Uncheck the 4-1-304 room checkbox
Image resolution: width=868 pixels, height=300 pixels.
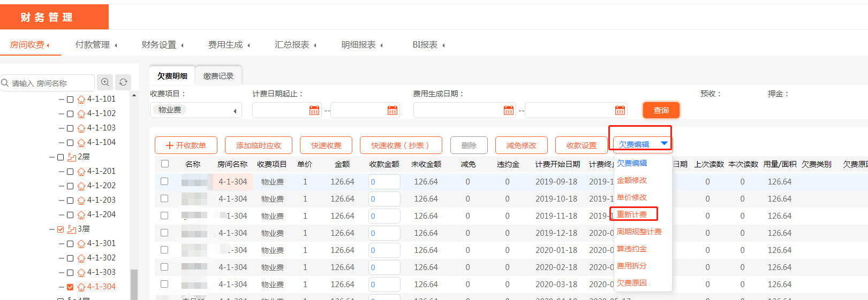pos(70,287)
